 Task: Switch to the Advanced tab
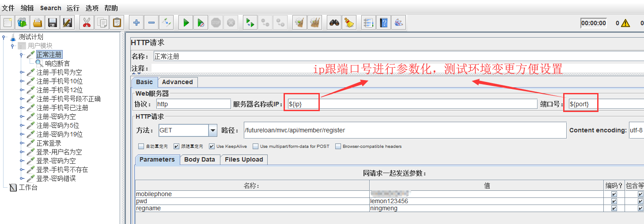(177, 82)
